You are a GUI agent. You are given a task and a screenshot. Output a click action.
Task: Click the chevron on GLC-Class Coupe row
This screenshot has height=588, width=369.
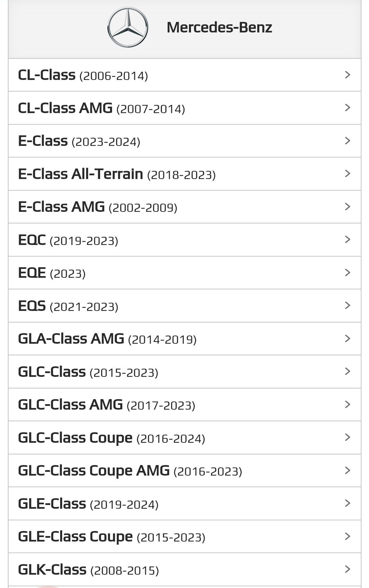(347, 437)
